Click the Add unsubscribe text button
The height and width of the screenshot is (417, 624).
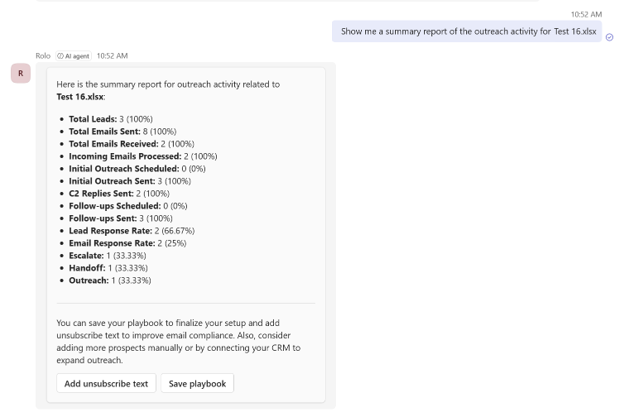pos(106,384)
